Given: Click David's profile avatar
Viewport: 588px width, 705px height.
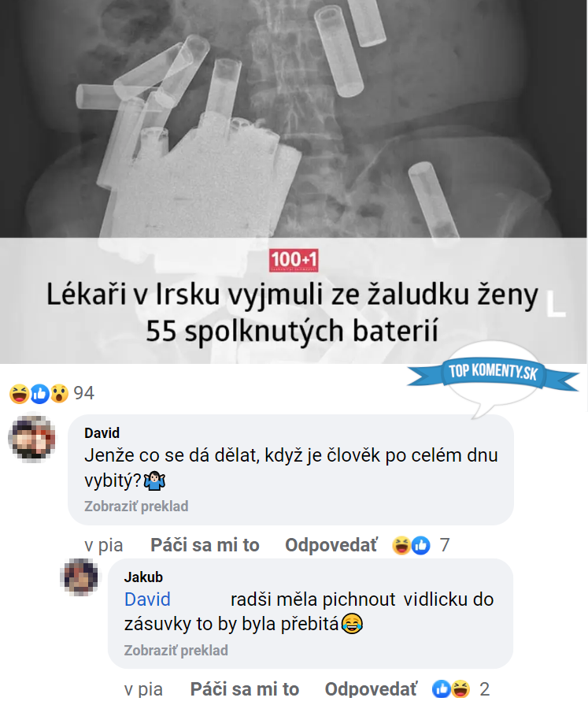Looking at the screenshot, I should coord(32,439).
